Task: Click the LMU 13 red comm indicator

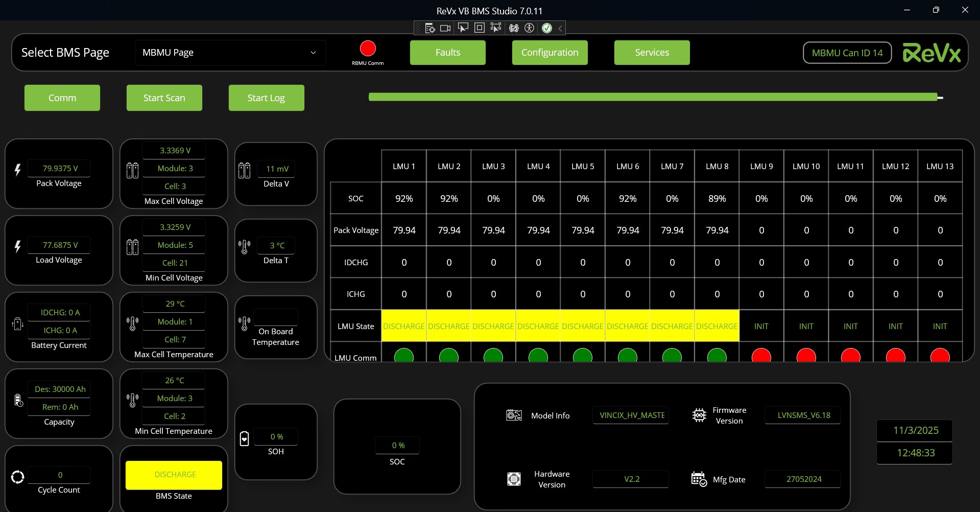Action: pyautogui.click(x=940, y=355)
